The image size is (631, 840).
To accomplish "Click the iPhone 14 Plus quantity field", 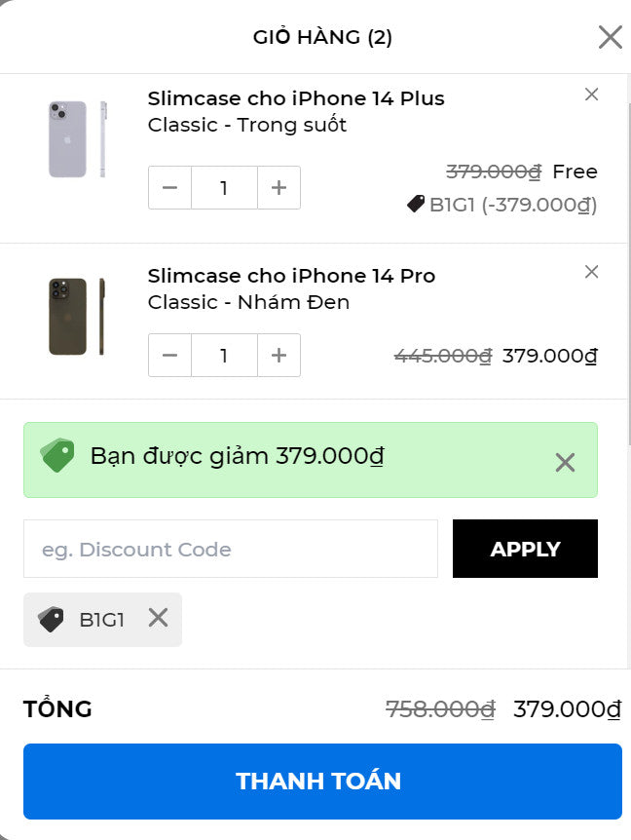I will pyautogui.click(x=224, y=187).
